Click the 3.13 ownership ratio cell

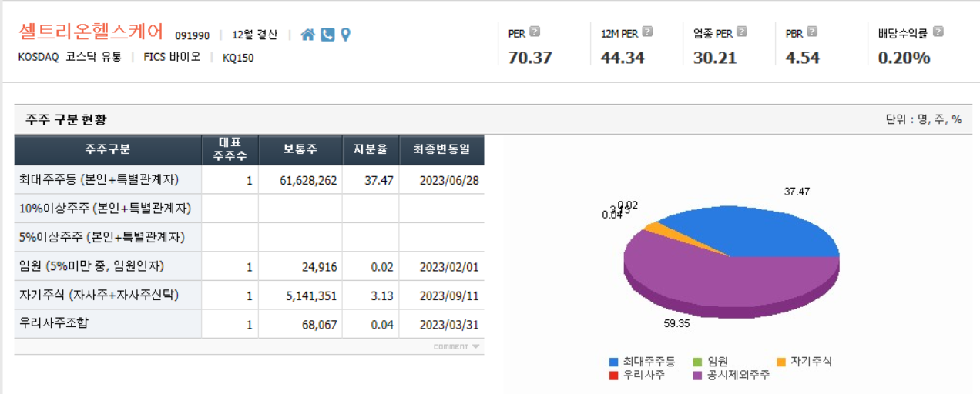pyautogui.click(x=371, y=295)
